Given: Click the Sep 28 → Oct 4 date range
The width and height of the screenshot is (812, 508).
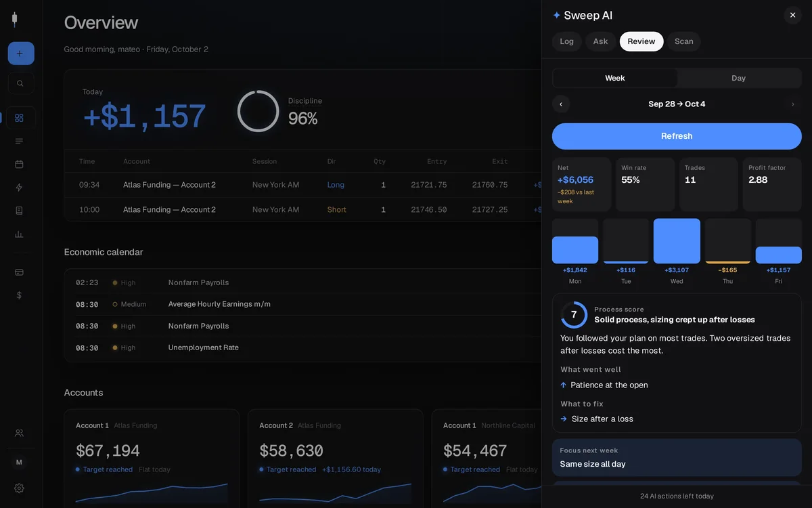Looking at the screenshot, I should (x=677, y=104).
